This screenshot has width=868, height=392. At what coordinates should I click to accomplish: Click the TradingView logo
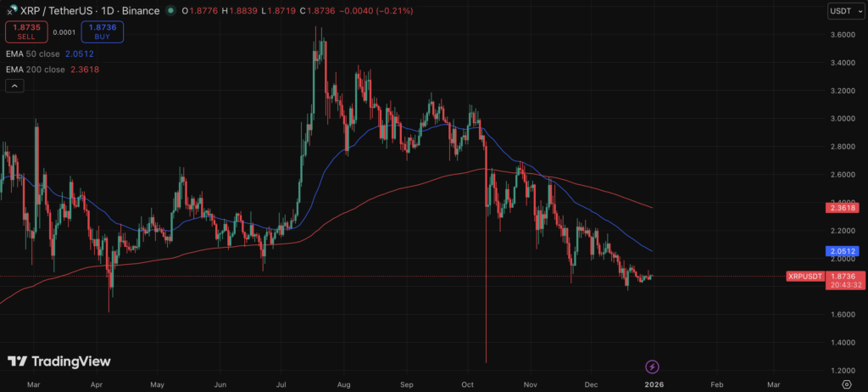(58, 361)
